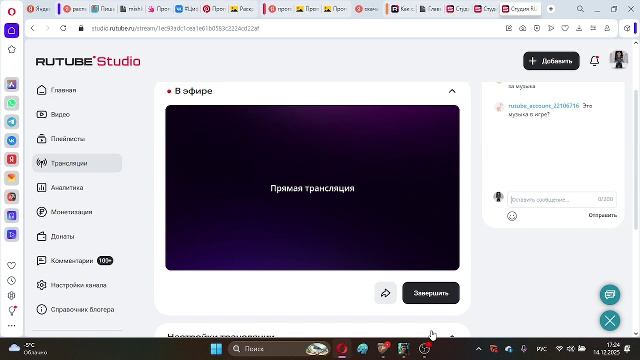The width and height of the screenshot is (640, 360).
Task: Open Opera main menu logo
Action: click(x=11, y=11)
